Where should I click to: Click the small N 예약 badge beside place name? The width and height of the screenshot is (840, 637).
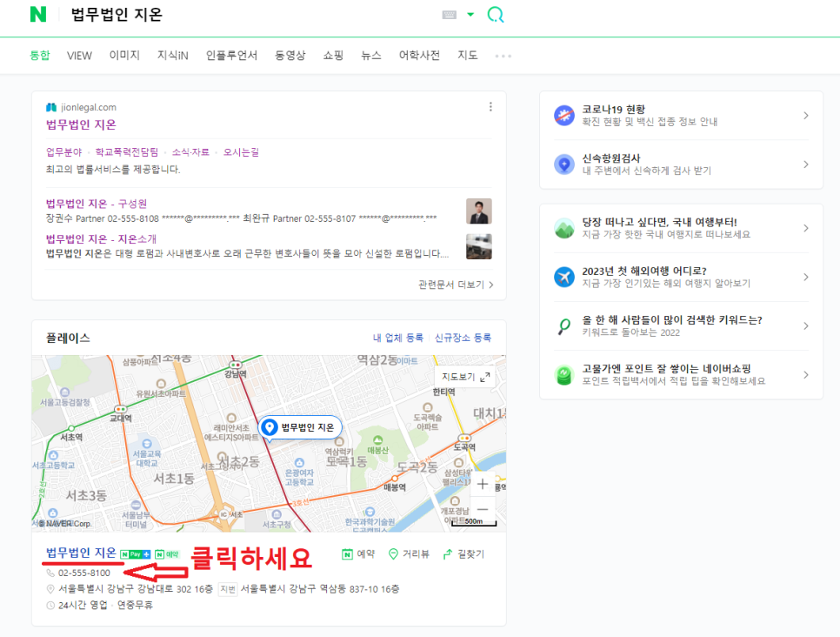point(167,553)
